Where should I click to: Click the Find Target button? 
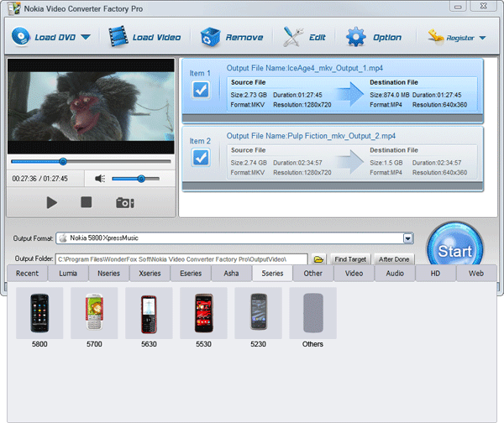point(350,259)
